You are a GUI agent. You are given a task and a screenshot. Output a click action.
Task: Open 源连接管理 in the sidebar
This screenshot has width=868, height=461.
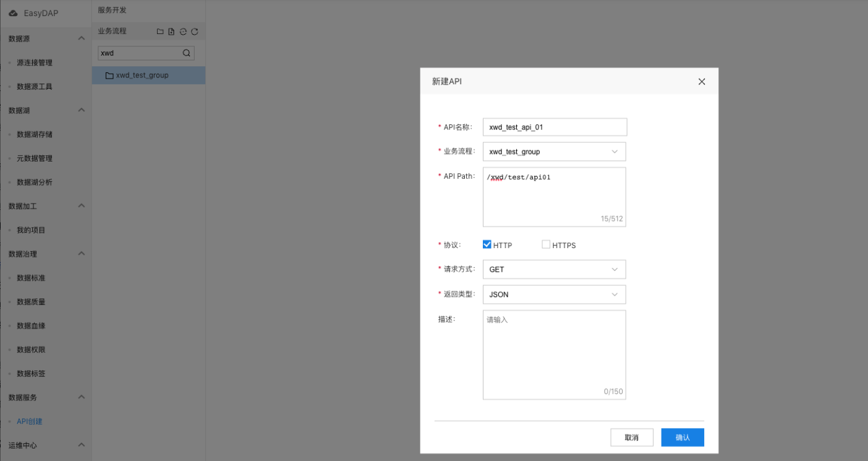[35, 62]
